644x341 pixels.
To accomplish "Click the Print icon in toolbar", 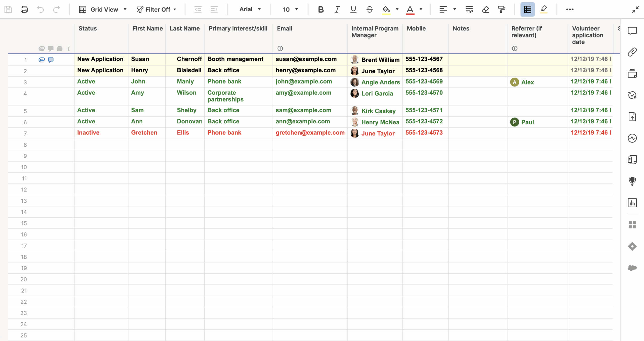I will pyautogui.click(x=24, y=10).
